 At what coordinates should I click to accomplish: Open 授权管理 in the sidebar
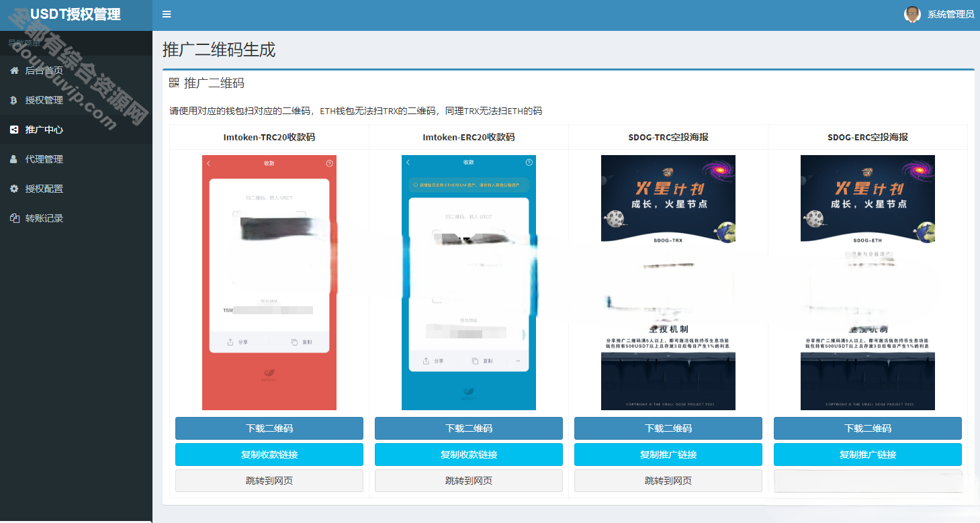76,100
